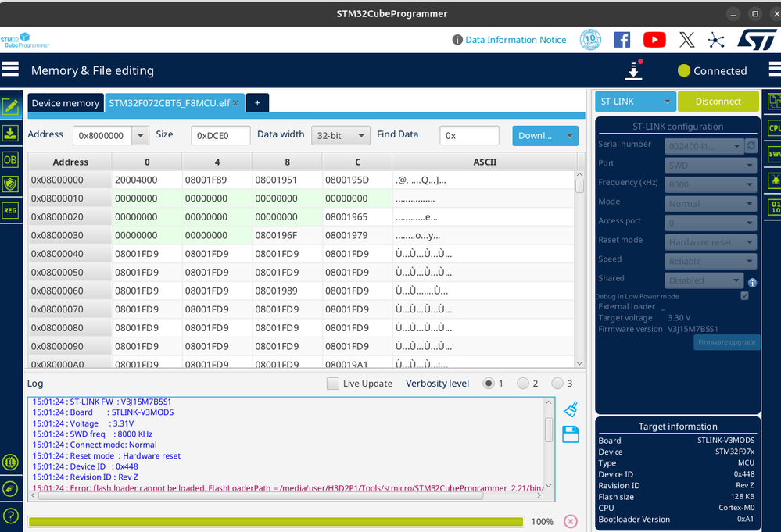Add a new tab with plus
This screenshot has width=781, height=532.
point(257,103)
